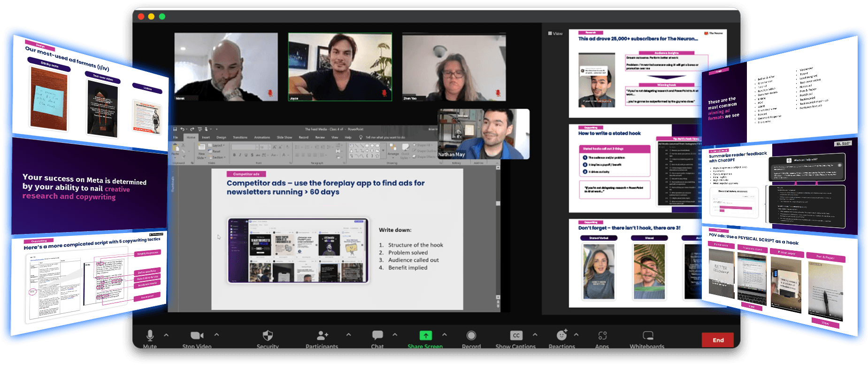Expand arrow beside Chat
The height and width of the screenshot is (365, 868).
coord(395,335)
